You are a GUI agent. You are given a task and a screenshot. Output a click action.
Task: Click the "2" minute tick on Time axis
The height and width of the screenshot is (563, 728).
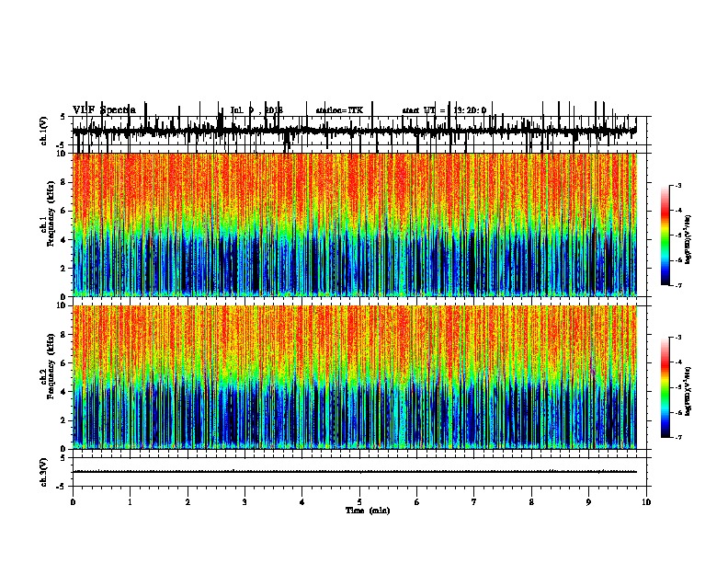coord(188,502)
